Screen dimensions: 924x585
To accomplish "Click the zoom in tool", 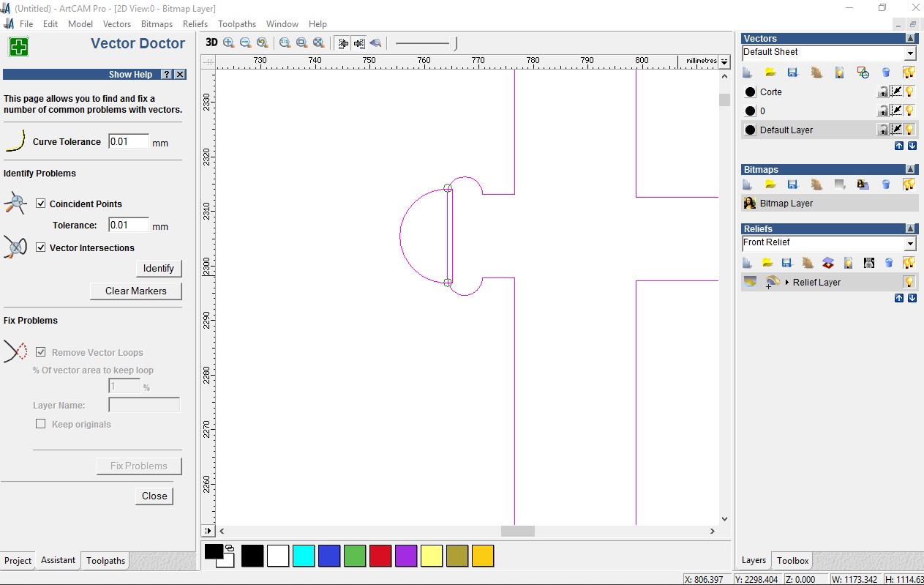I will [x=229, y=42].
